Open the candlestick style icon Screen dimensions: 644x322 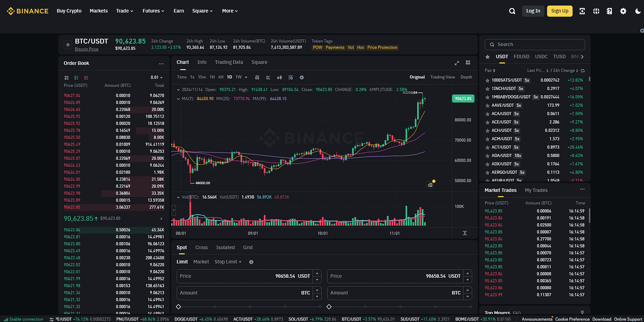[279, 77]
